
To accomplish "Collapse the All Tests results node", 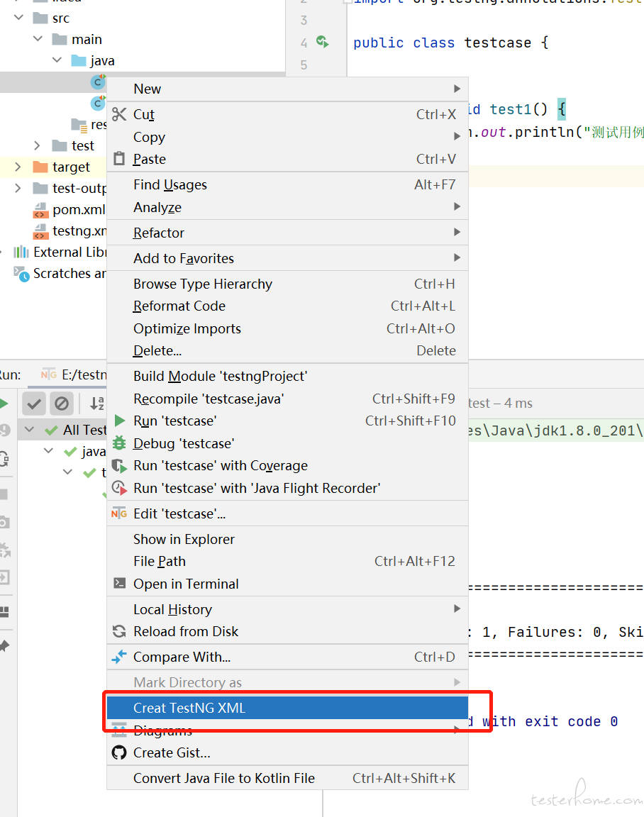I will pos(30,430).
